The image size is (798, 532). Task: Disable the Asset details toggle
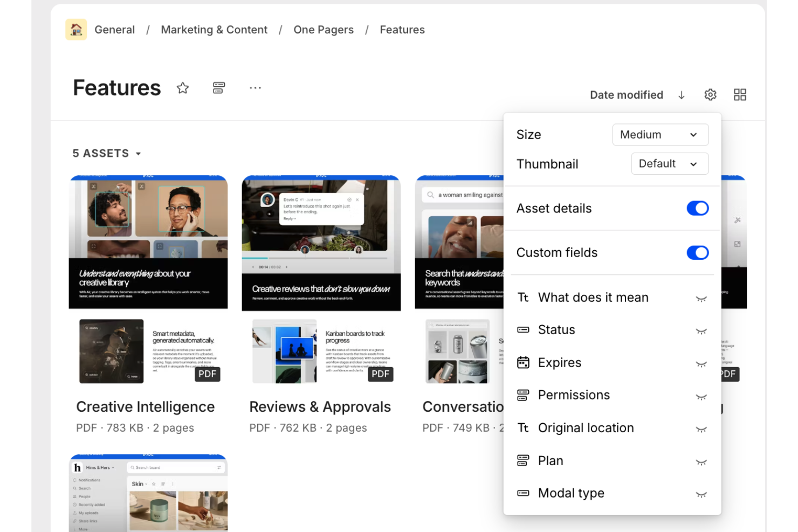pos(698,208)
